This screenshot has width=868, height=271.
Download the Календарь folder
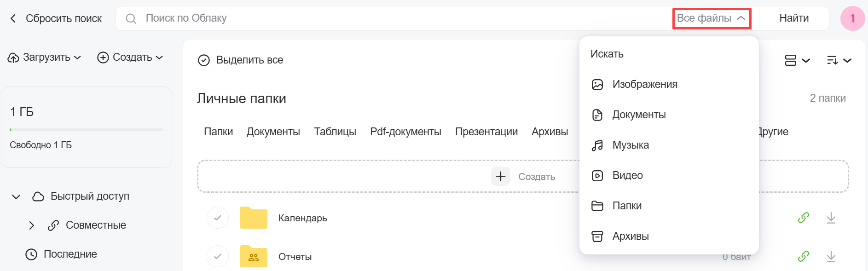pos(831,218)
